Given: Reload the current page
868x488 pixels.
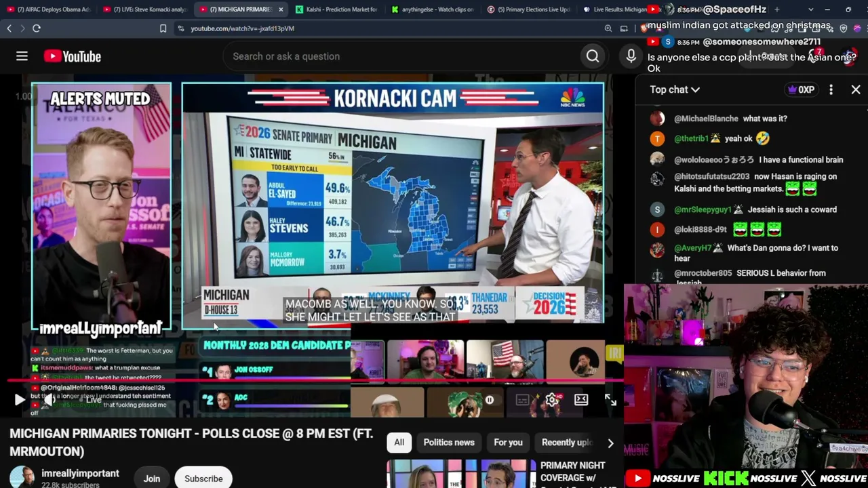Looking at the screenshot, I should click(x=37, y=28).
